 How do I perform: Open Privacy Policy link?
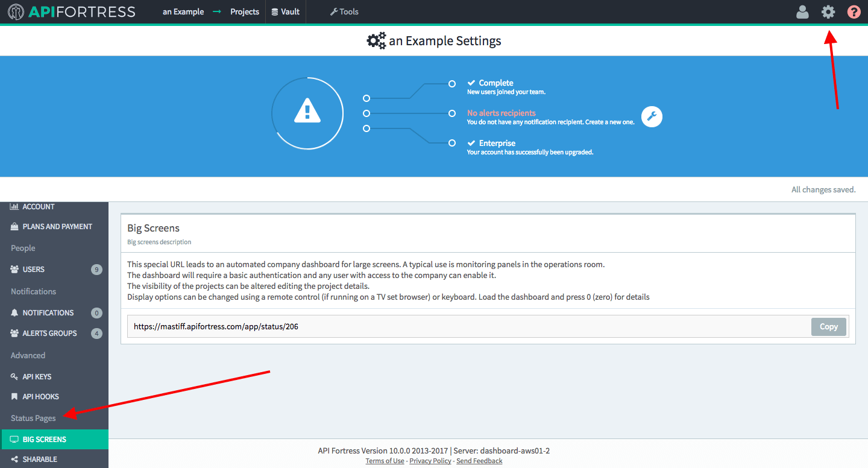point(430,461)
